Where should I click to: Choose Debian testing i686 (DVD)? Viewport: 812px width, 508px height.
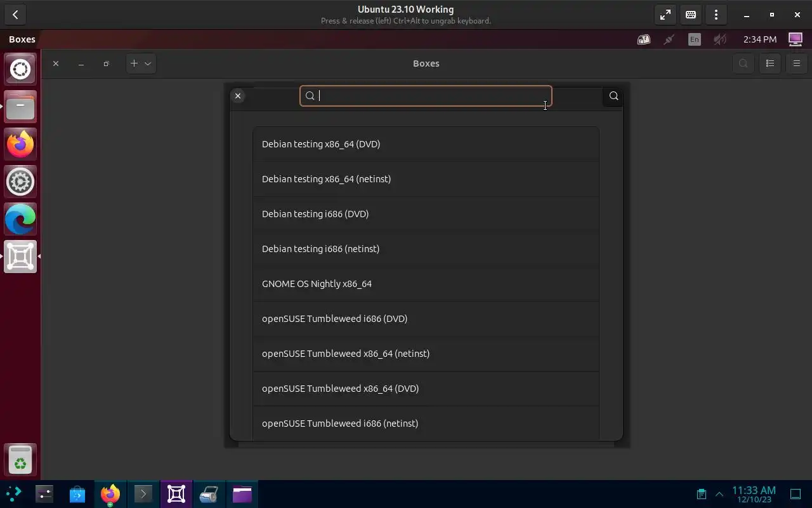426,214
